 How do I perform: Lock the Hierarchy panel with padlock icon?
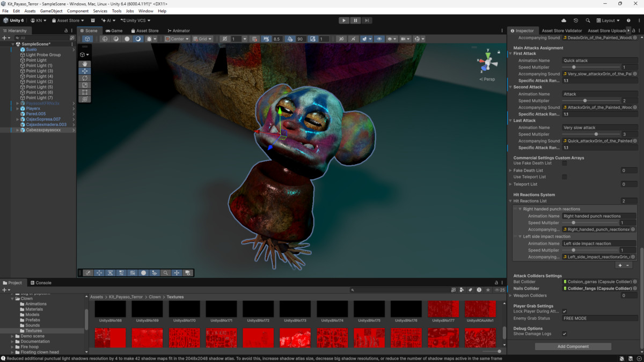(66, 31)
